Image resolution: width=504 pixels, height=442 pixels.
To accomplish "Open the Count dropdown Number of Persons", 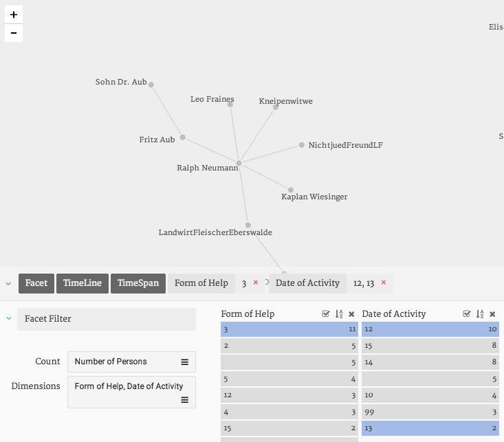I will [131, 362].
